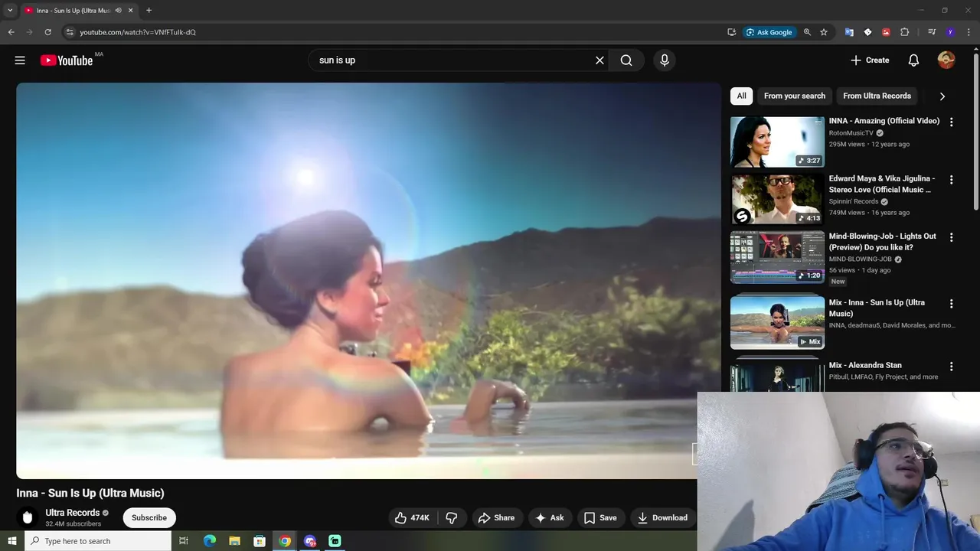
Task: Click the taskbar search box
Action: pos(97,541)
